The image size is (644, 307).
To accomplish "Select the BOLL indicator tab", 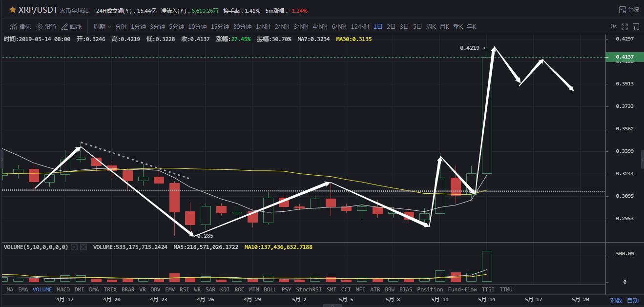I will point(270,289).
